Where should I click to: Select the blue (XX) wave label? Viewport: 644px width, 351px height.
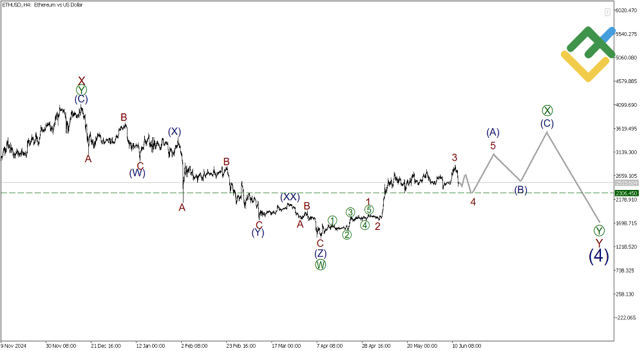pyautogui.click(x=290, y=197)
